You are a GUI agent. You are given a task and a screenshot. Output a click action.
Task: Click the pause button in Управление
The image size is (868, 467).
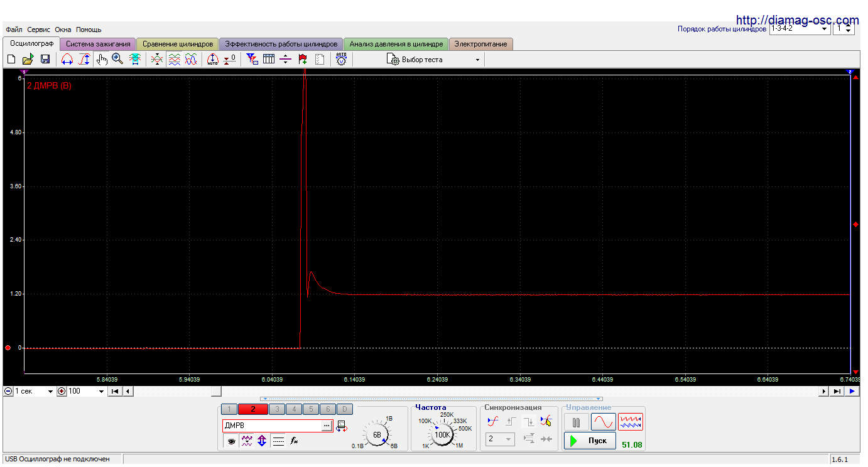[576, 422]
